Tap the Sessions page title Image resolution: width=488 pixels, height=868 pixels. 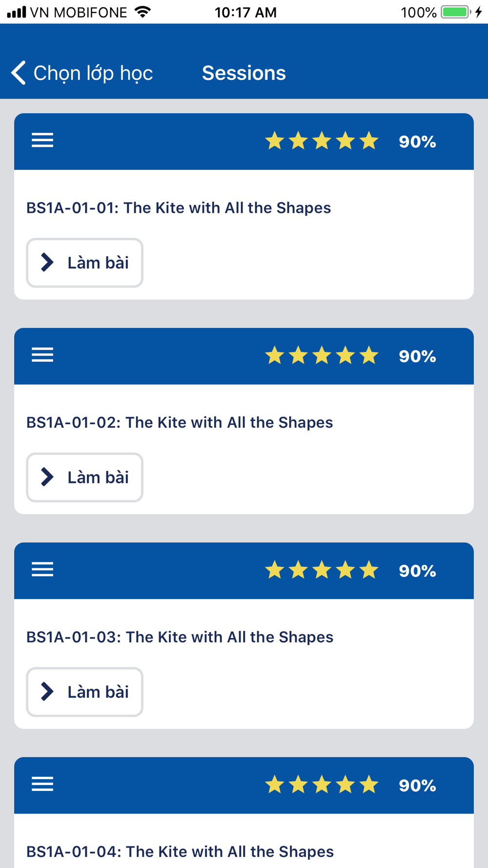pyautogui.click(x=244, y=73)
